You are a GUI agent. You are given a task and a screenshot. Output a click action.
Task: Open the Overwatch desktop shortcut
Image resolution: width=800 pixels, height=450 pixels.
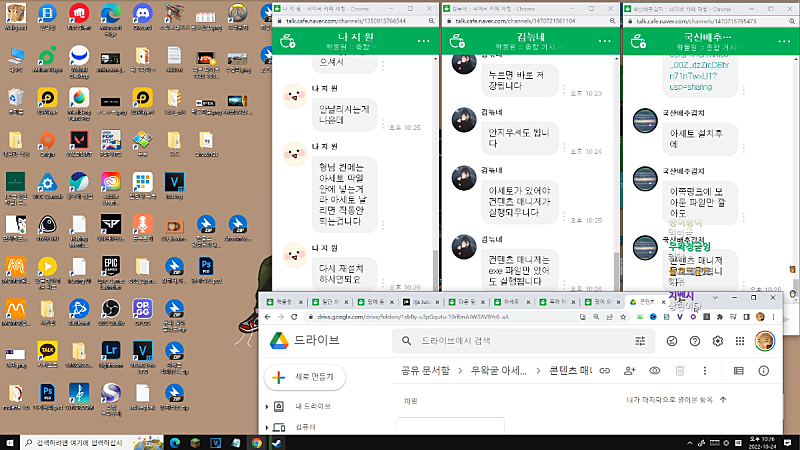point(237,16)
